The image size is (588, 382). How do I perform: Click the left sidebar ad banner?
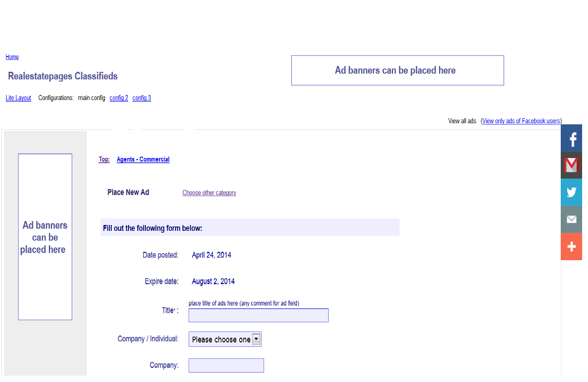pos(45,237)
